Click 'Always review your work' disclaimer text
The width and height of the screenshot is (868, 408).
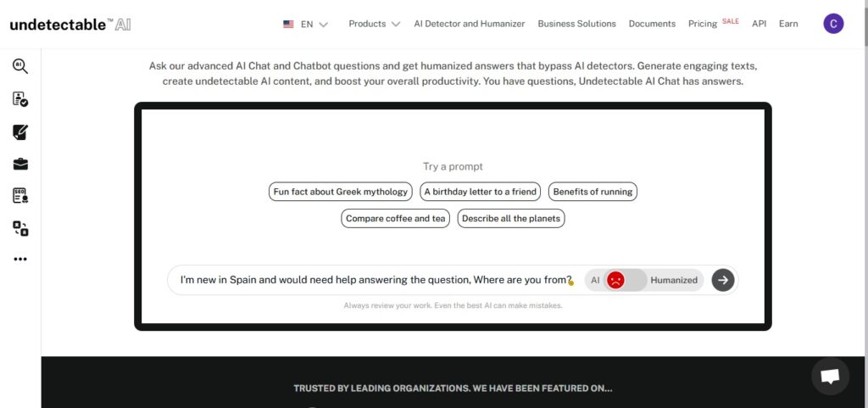[453, 305]
